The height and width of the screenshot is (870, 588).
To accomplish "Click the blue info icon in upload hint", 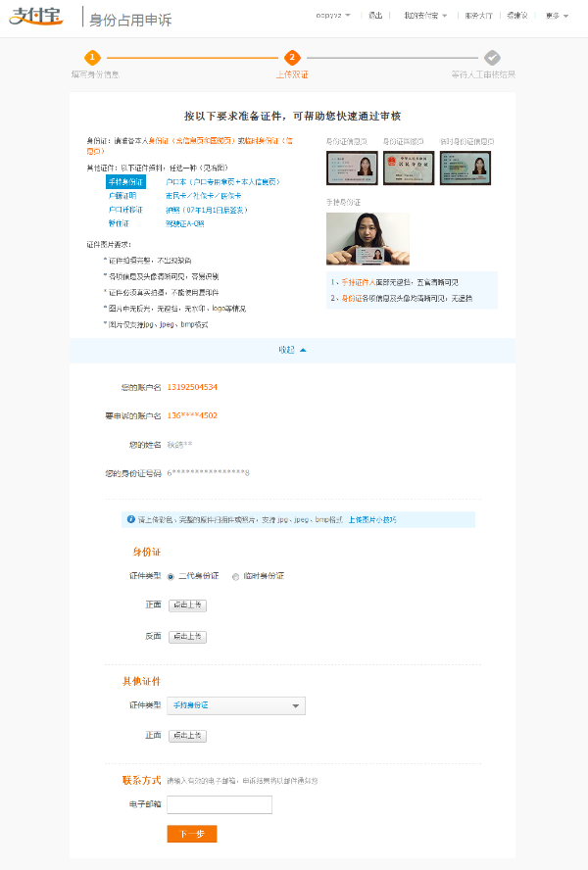I will click(x=131, y=519).
